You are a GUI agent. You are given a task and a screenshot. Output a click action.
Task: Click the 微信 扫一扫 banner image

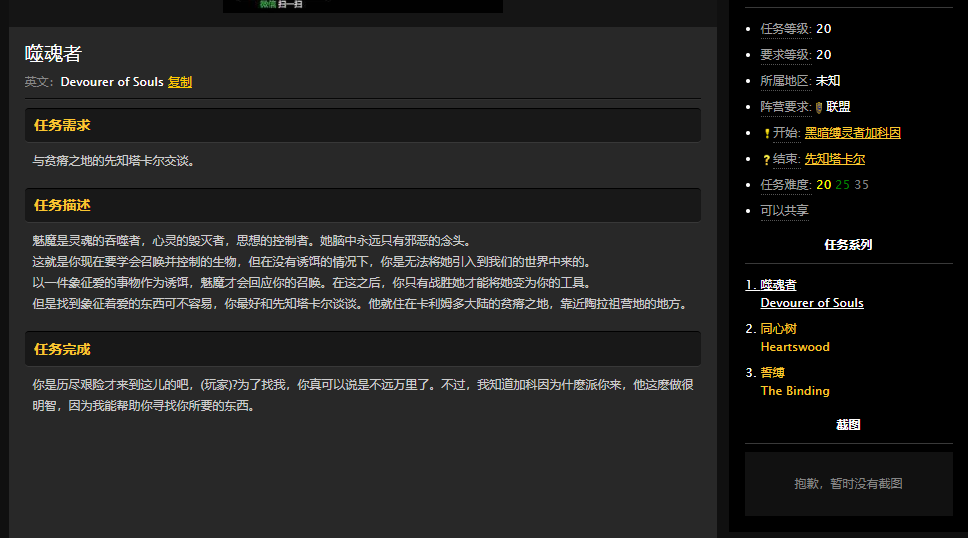[x=362, y=6]
